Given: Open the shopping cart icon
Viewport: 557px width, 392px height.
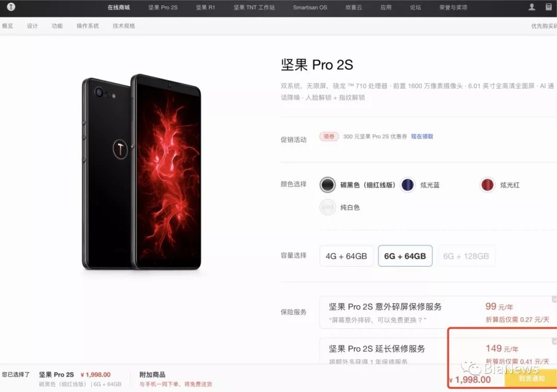Looking at the screenshot, I should (x=549, y=7).
